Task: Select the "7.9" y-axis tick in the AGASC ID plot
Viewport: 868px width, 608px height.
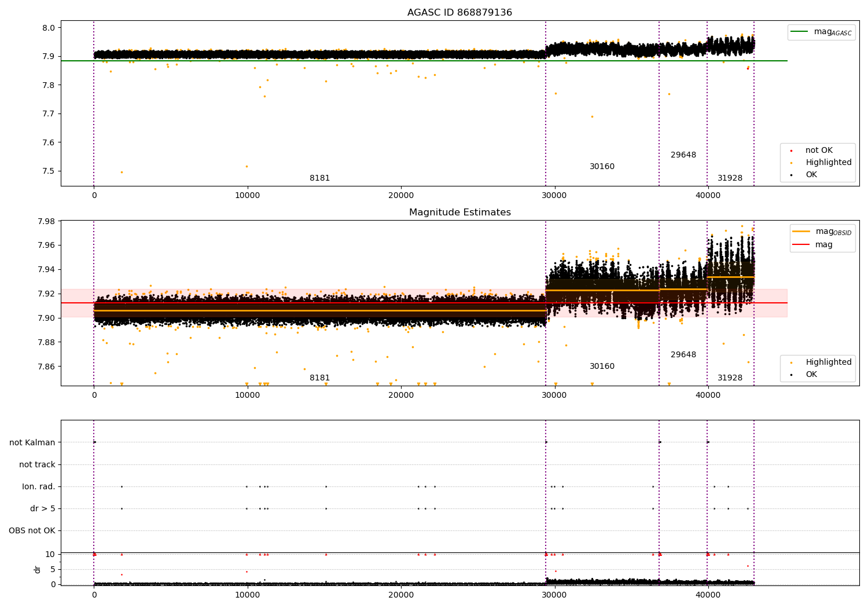Action: [49, 57]
